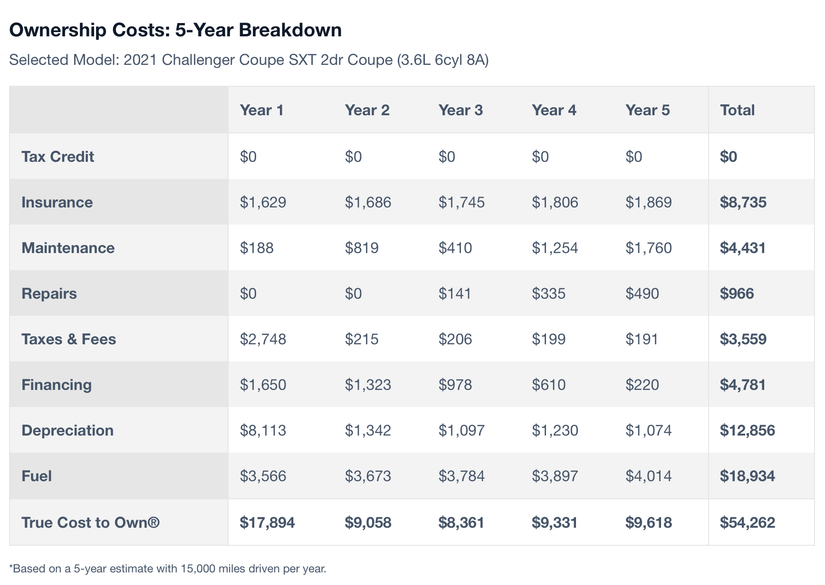Viewport: 825px width, 585px height.
Task: Click the Year 1 column header
Action: click(x=262, y=110)
